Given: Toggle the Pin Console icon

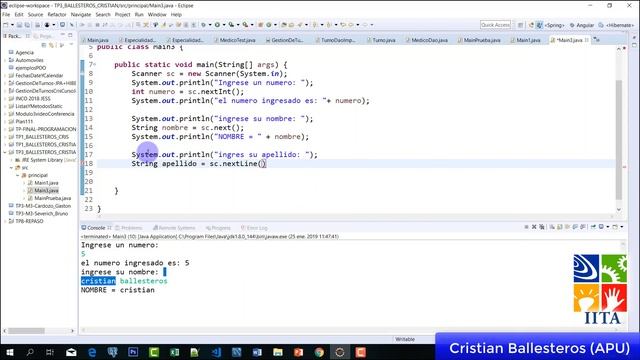Looking at the screenshot, I should (x=593, y=227).
